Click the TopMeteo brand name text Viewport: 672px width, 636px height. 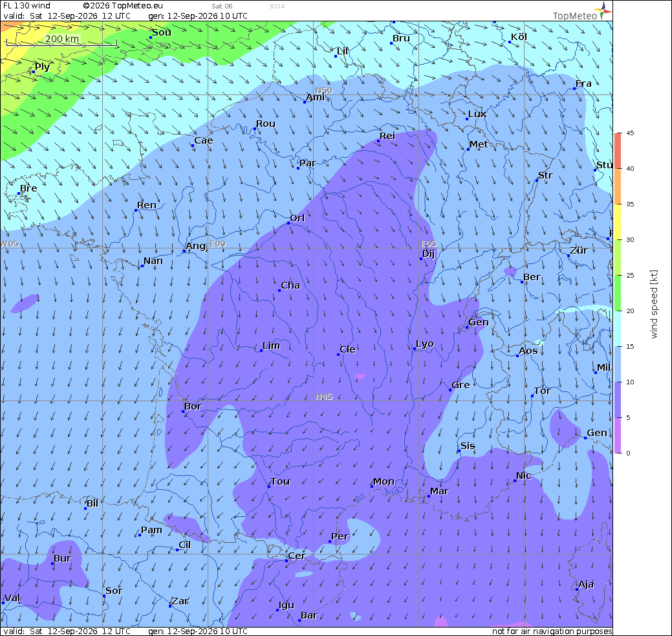(575, 16)
